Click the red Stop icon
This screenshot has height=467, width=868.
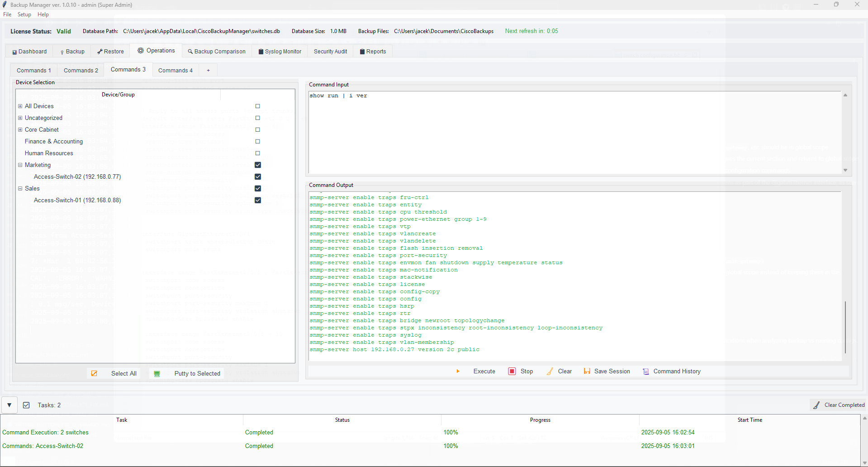(x=512, y=371)
